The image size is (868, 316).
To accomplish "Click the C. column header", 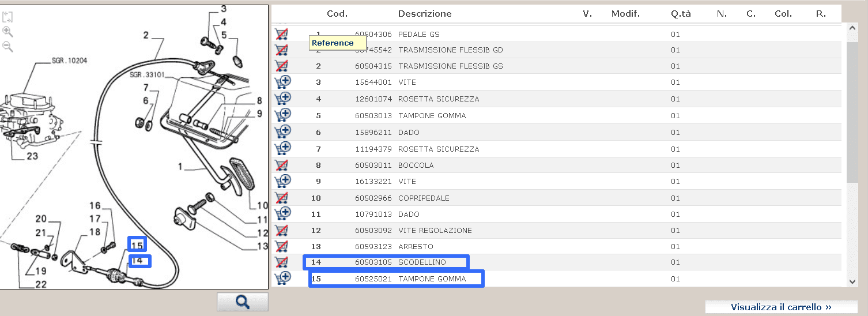I will [x=750, y=13].
